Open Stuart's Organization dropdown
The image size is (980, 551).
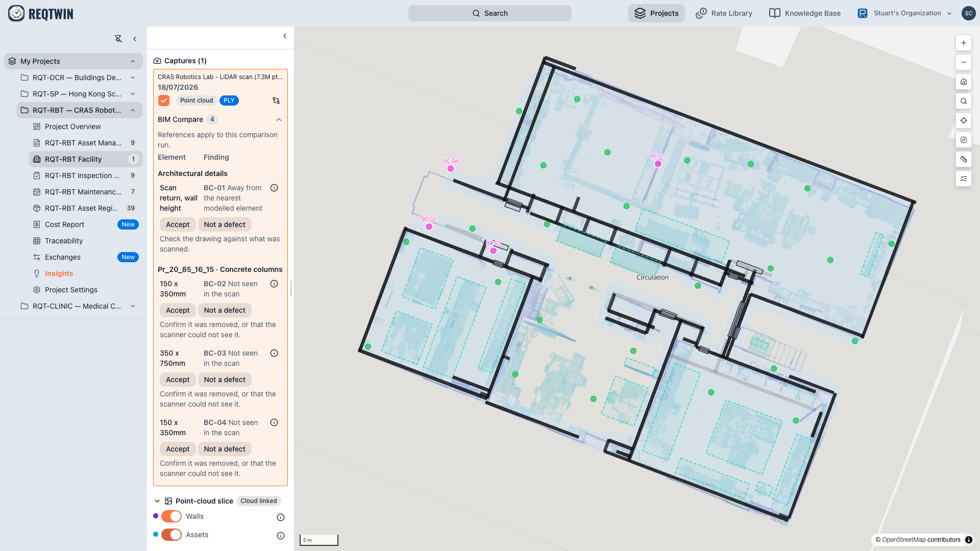click(905, 13)
